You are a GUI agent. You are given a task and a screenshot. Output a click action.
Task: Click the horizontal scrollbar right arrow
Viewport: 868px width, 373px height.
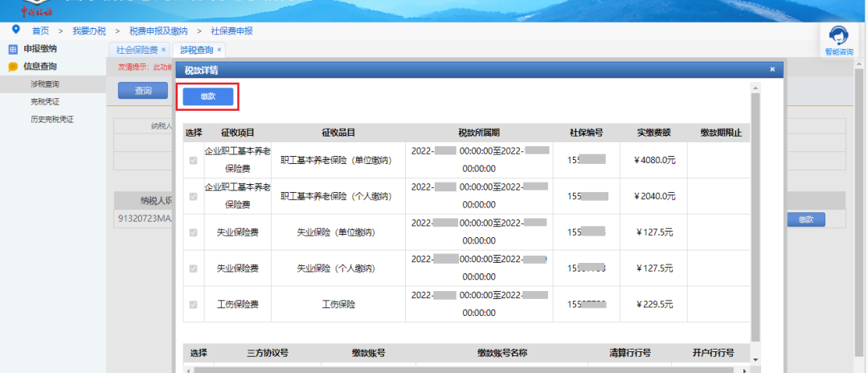tap(744, 371)
